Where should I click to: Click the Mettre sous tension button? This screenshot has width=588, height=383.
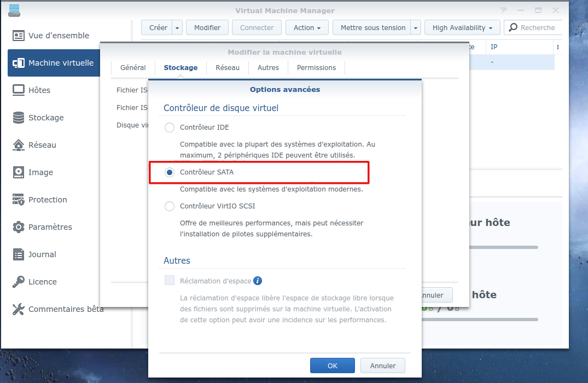(x=372, y=28)
